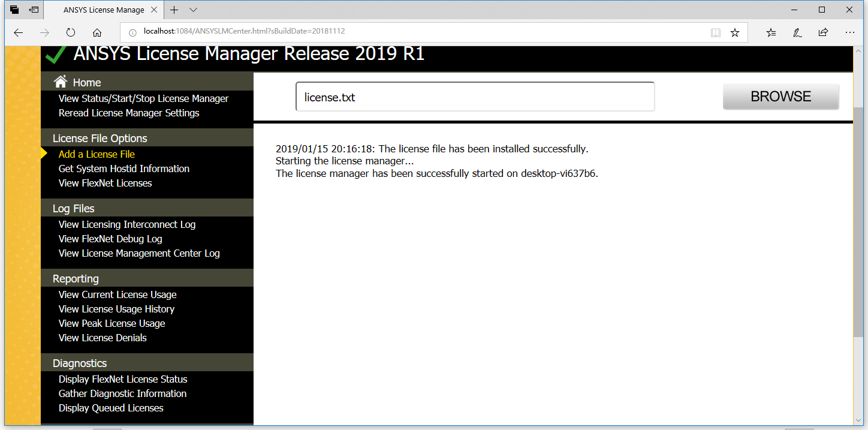Image resolution: width=868 pixels, height=430 pixels.
Task: Open Display Queued Licenses
Action: point(111,408)
